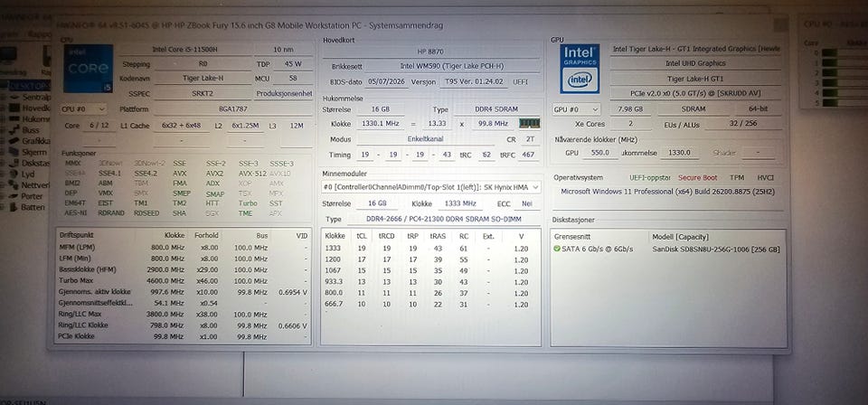Viewport: 868px width, 405px height.
Task: Click the 45 W TDP value
Action: [292, 64]
